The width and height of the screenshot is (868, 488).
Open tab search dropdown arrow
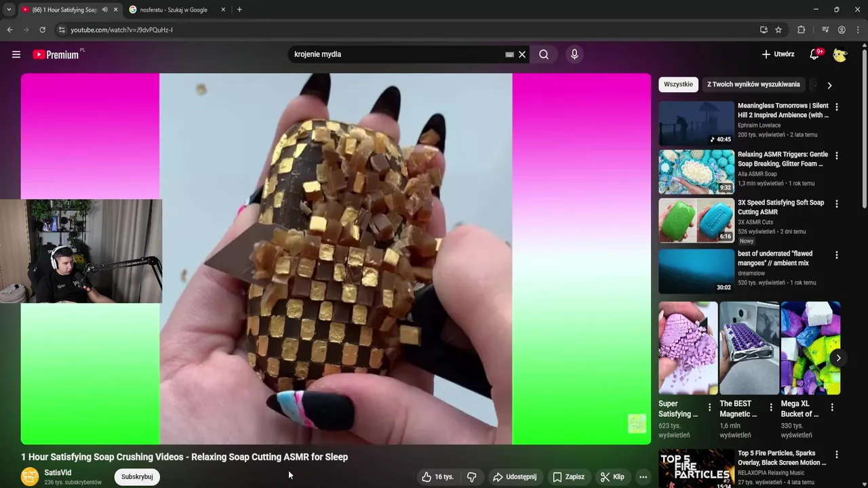pos(9,9)
